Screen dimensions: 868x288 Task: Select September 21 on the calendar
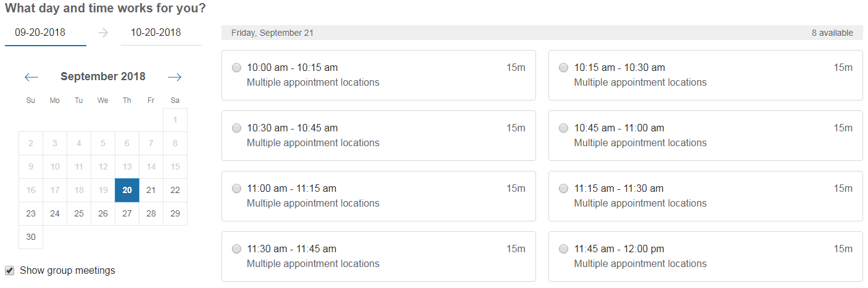(151, 190)
